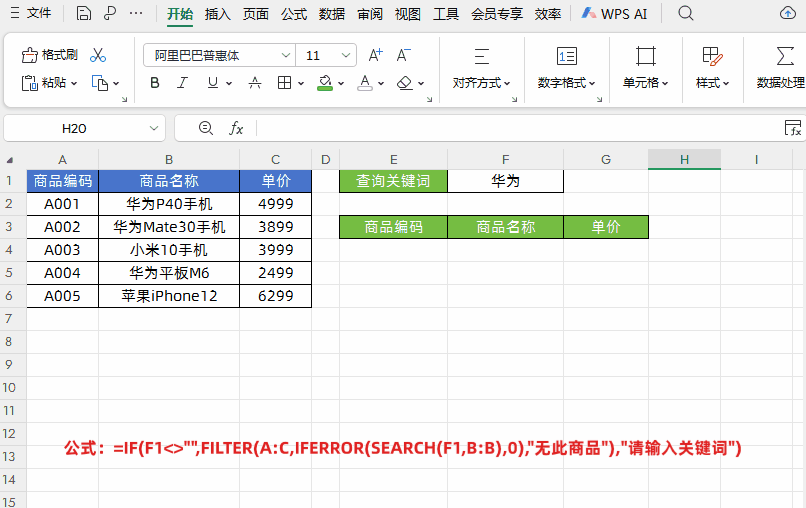The width and height of the screenshot is (806, 508).
Task: Open the borders dropdown arrow
Action: [301, 83]
